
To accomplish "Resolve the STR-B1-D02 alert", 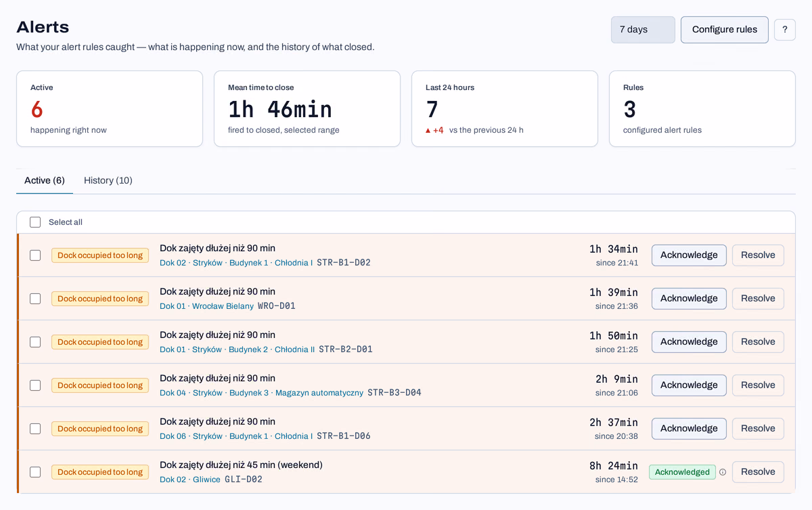I will click(x=758, y=255).
